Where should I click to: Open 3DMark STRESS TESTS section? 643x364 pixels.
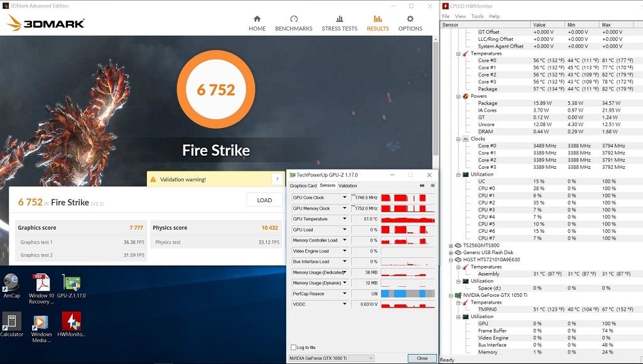click(340, 23)
